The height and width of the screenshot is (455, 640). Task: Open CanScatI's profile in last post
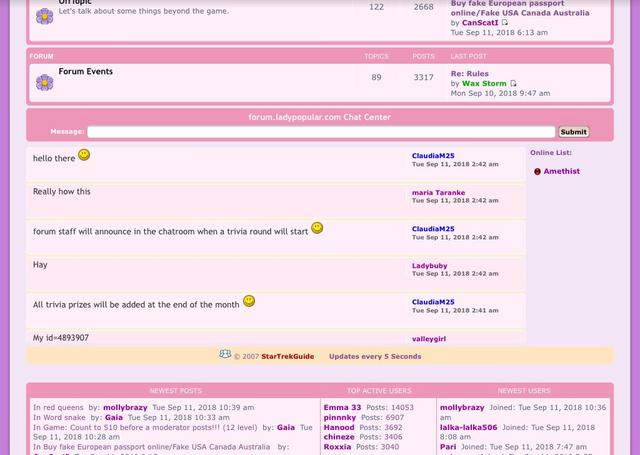480,22
